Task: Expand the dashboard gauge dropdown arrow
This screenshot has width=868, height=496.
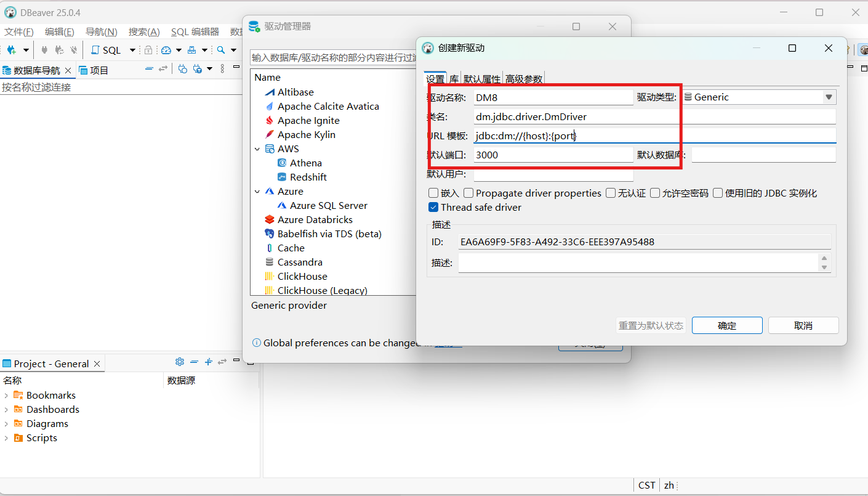Action: pos(179,50)
